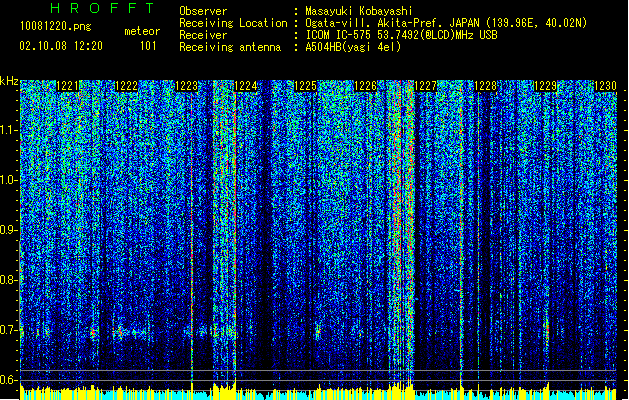This screenshot has height=400, width=629.
Task: Click the Receiving antenna label
Action: 230,47
